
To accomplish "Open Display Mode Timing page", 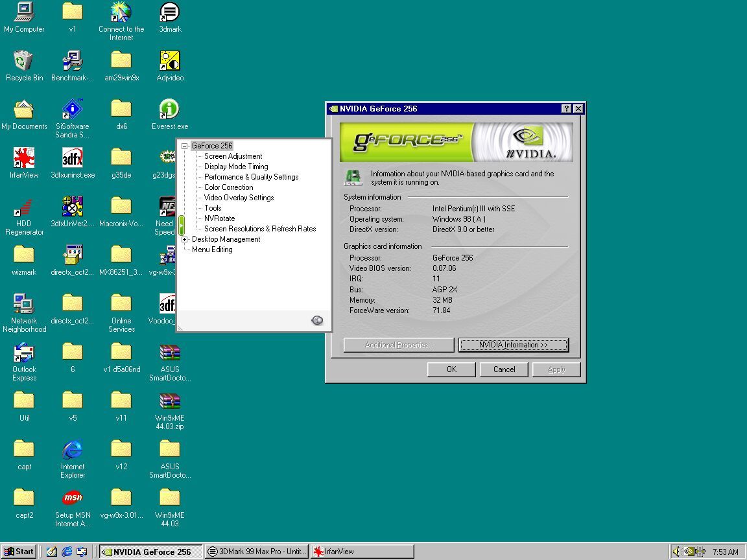I will click(236, 167).
